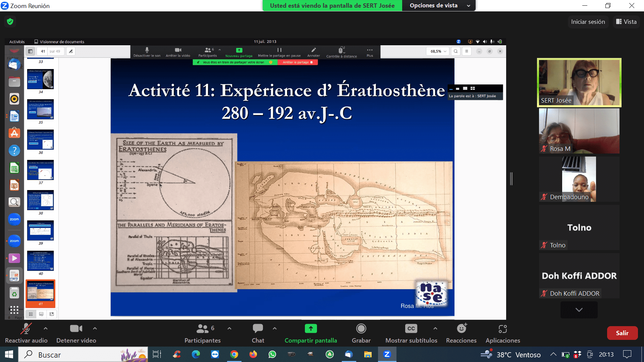The height and width of the screenshot is (362, 644).
Task: Click Show Applications grid in shared dock
Action: coord(14,310)
